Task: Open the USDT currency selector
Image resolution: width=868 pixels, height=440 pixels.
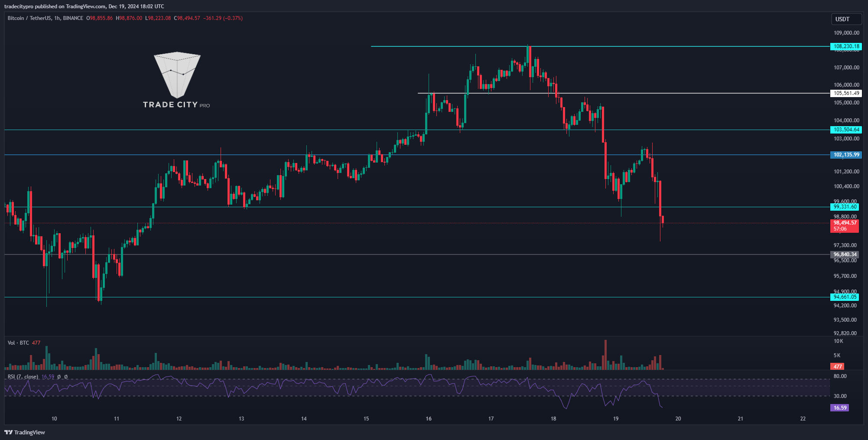Action: tap(846, 19)
